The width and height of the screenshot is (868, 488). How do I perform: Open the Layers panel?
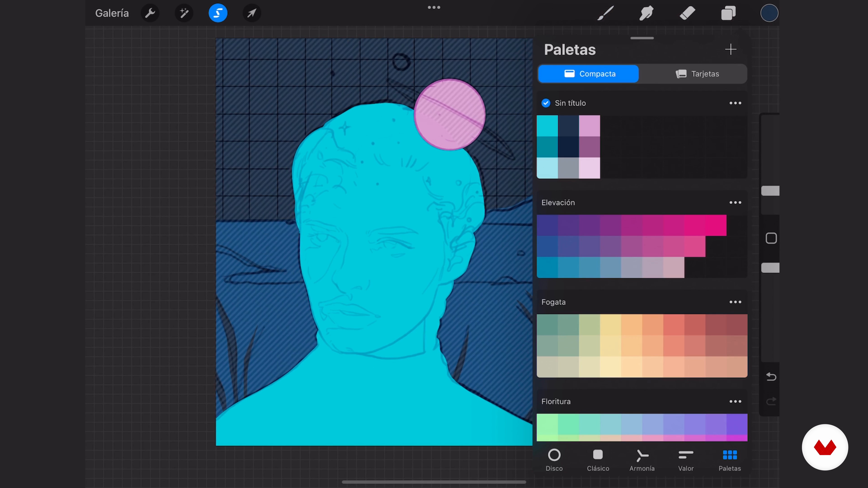coord(728,13)
